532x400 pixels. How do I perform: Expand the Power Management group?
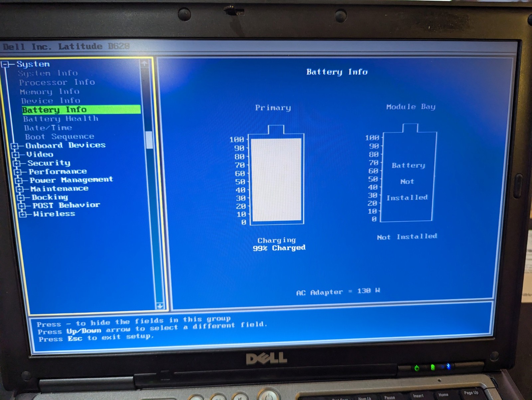[x=19, y=181]
